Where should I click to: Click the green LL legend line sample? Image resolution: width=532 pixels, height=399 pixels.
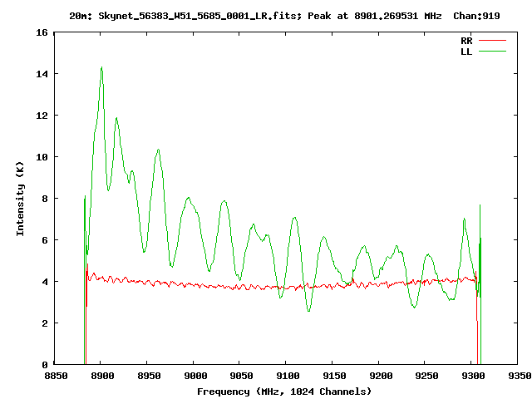click(492, 52)
